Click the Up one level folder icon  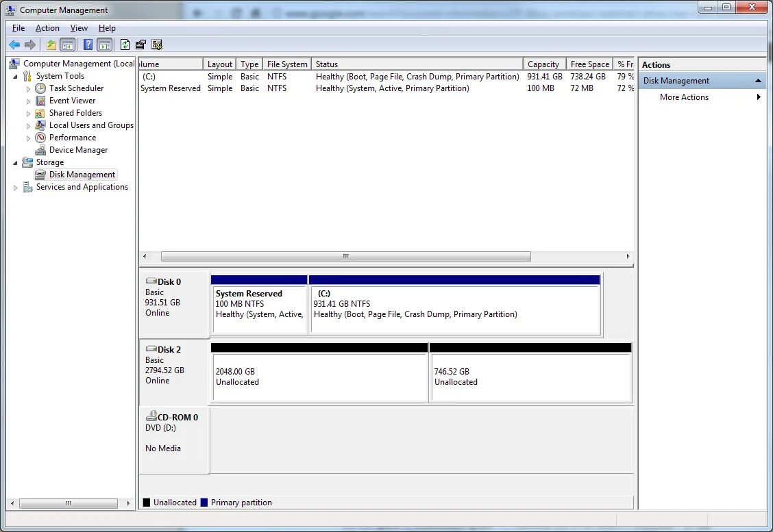pos(51,45)
